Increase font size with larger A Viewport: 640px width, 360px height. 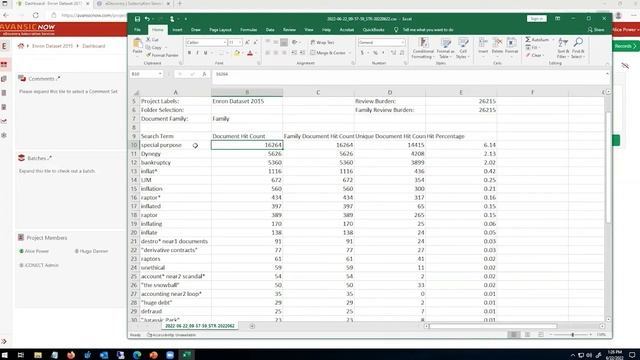click(247, 42)
